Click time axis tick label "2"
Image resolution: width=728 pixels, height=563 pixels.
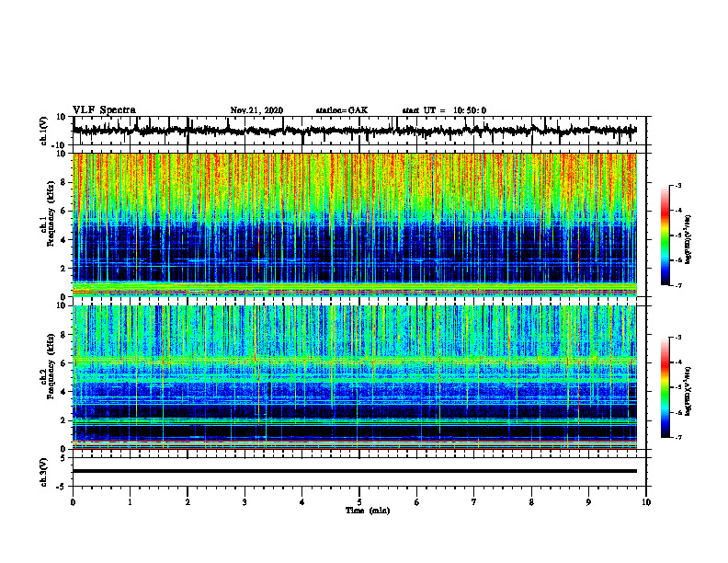(x=188, y=502)
